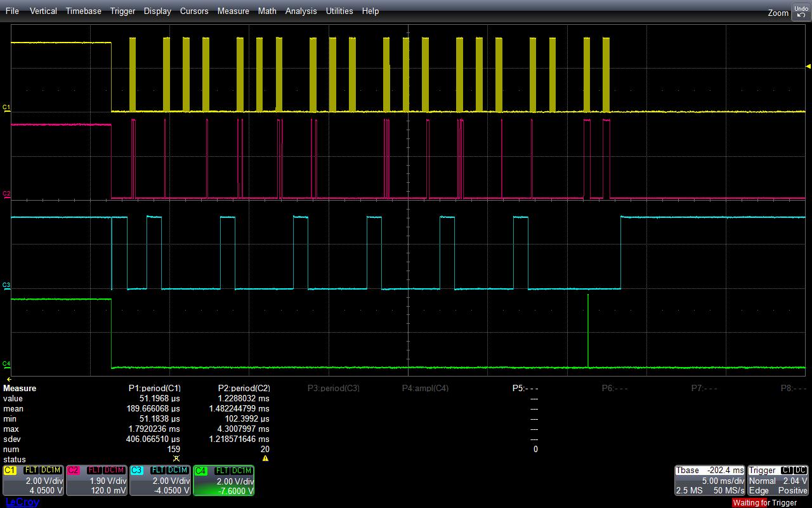812x508 pixels.
Task: Open trigger slope selector showing Positive
Action: (792, 490)
